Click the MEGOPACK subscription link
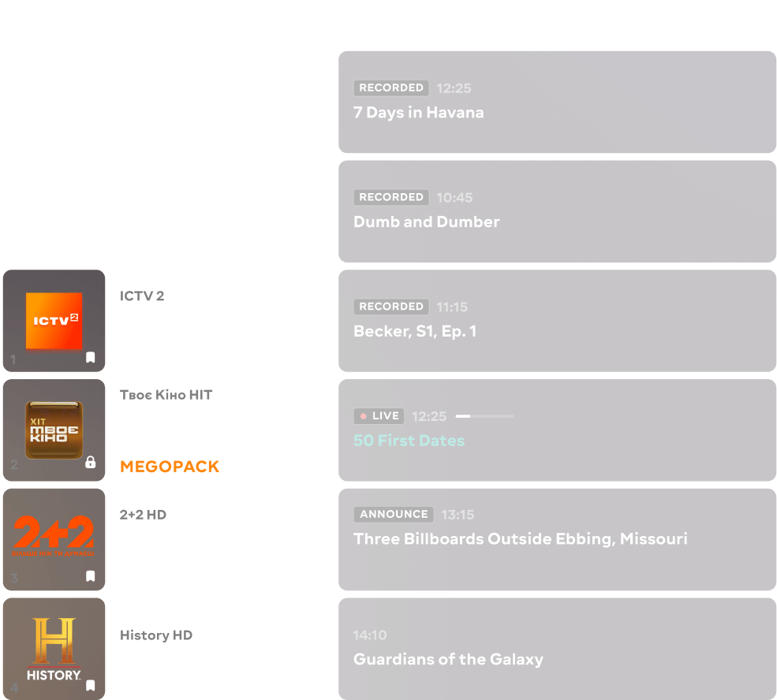This screenshot has width=777, height=700. 170,466
